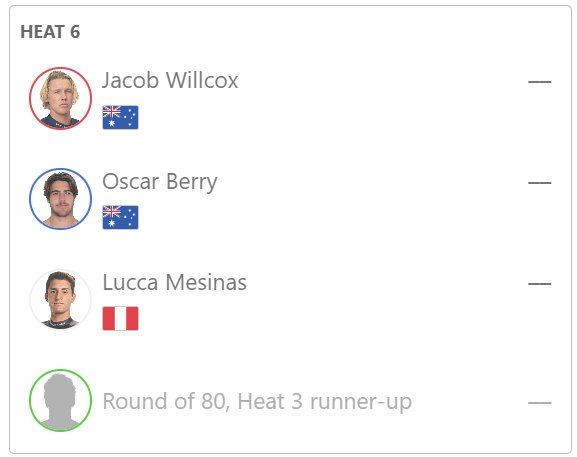Click the Australian flag under Oscar Berry
Screen dimensions: 577x457
(120, 217)
